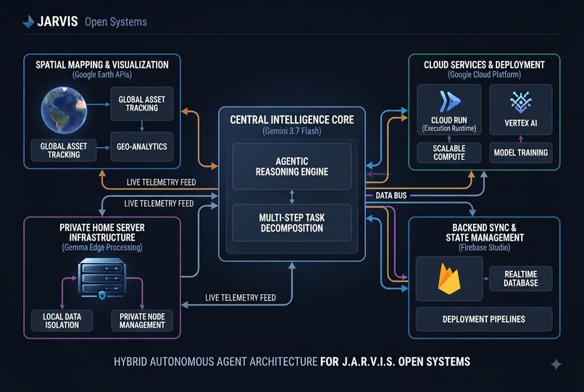This screenshot has width=584, height=392.
Task: Click "Live Telemetry Feed" label on the orange connector
Action: pyautogui.click(x=162, y=182)
